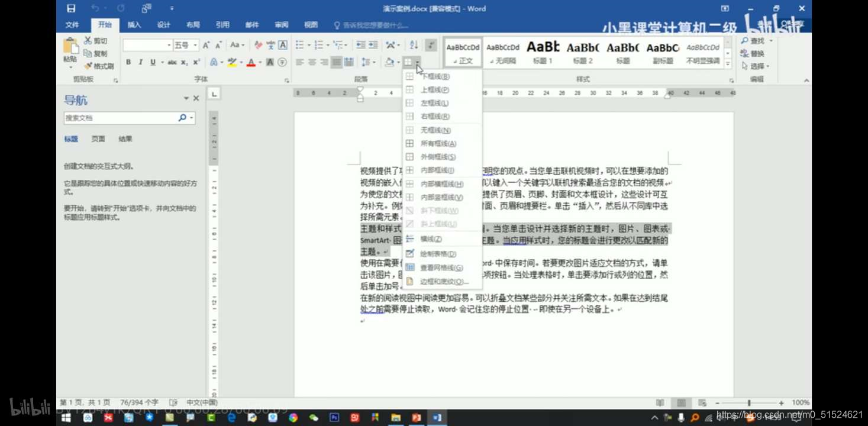Select 查看网格线(G) menu entry

[x=442, y=268]
